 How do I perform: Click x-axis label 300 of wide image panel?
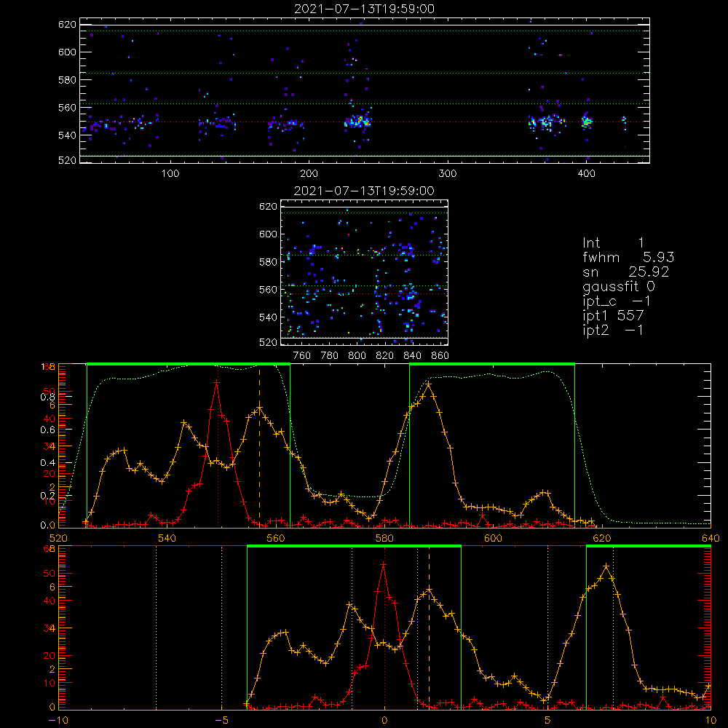click(448, 174)
